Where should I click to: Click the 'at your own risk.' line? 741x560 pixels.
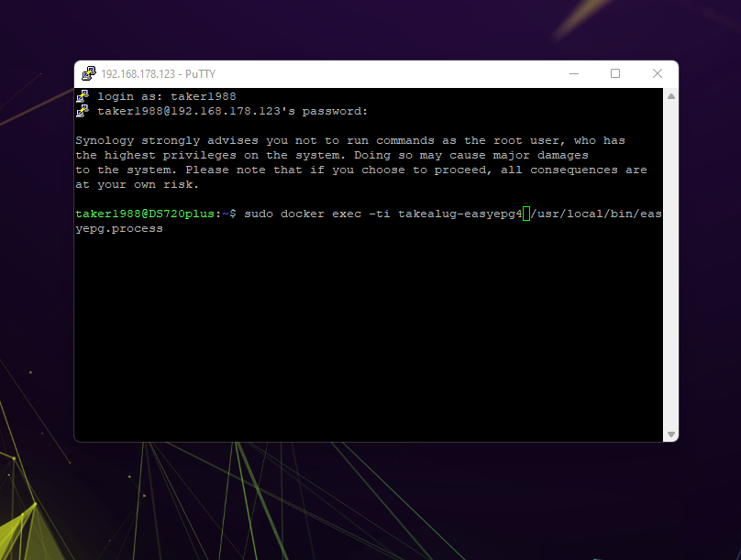137,184
